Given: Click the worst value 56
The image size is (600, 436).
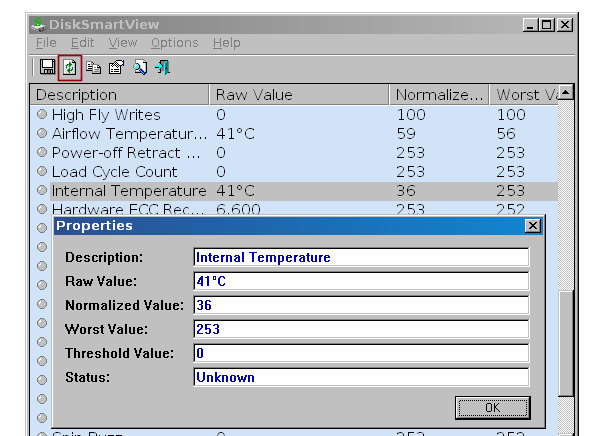Looking at the screenshot, I should coord(506,134).
